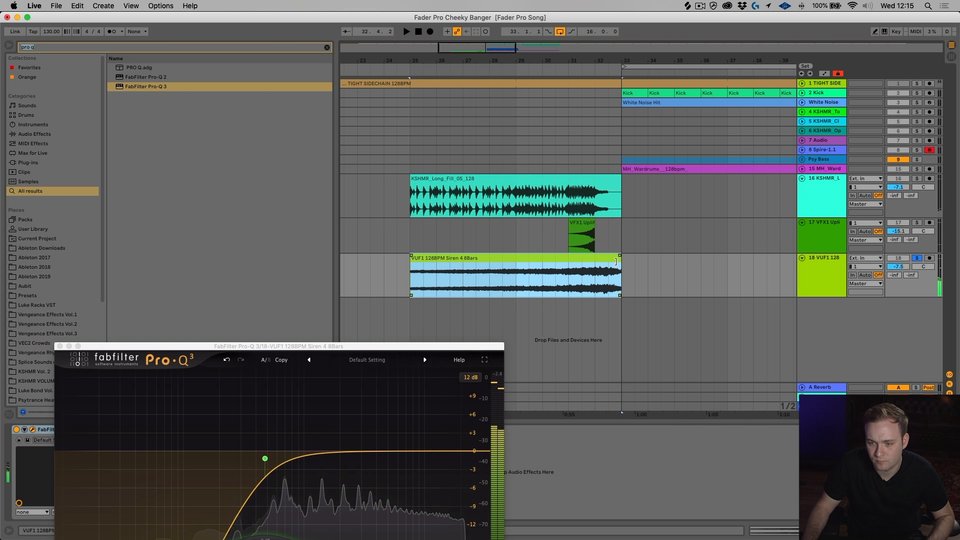Select FabFilter Pro-Q 3 in results
This screenshot has width=960, height=540.
point(146,86)
